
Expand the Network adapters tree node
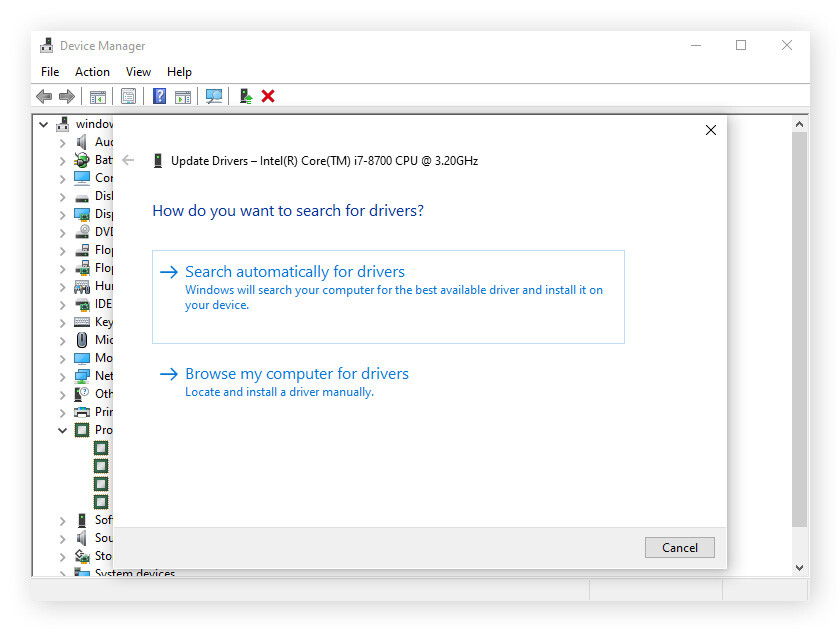[x=63, y=375]
